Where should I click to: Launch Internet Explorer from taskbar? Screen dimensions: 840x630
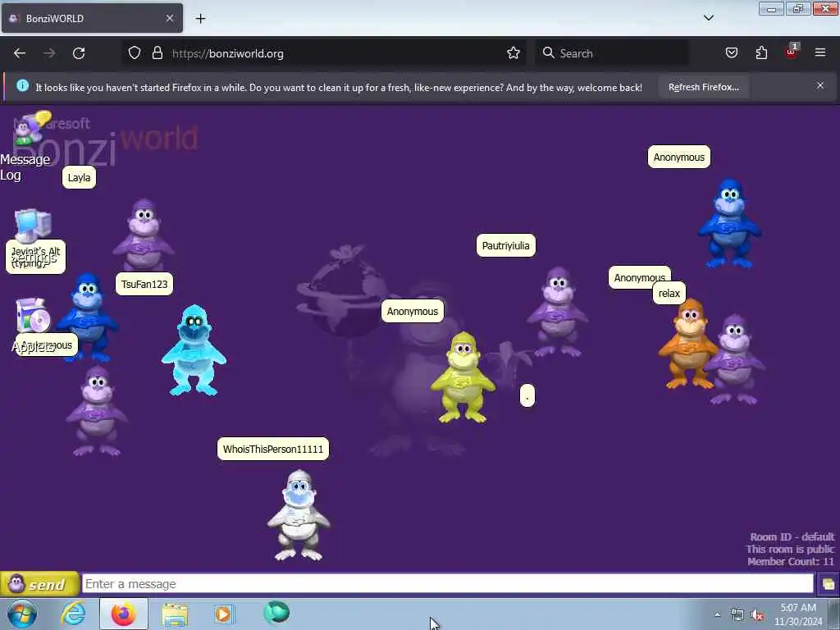[73, 614]
